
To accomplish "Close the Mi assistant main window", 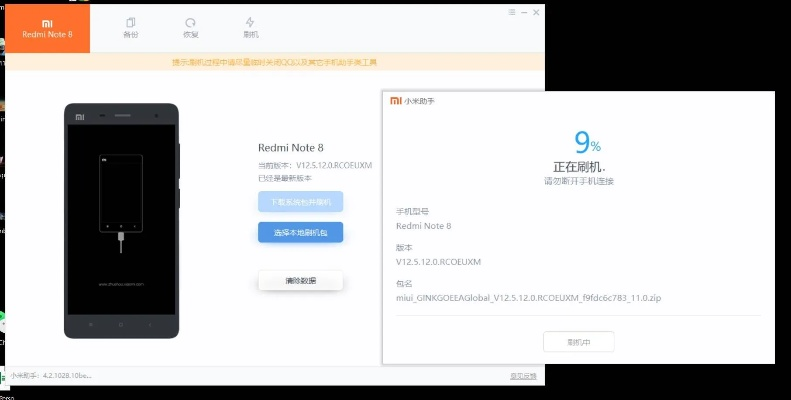I will tap(536, 12).
